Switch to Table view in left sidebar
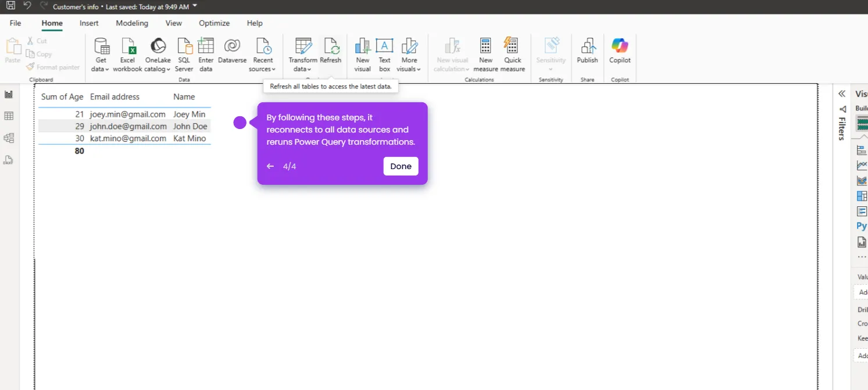The width and height of the screenshot is (868, 390). [9, 116]
